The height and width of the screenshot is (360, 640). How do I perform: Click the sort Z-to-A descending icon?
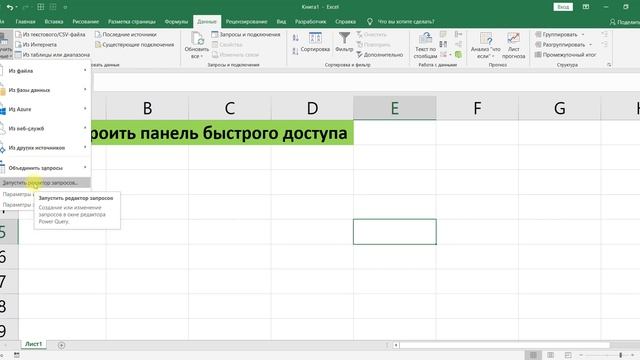pyautogui.click(x=296, y=51)
